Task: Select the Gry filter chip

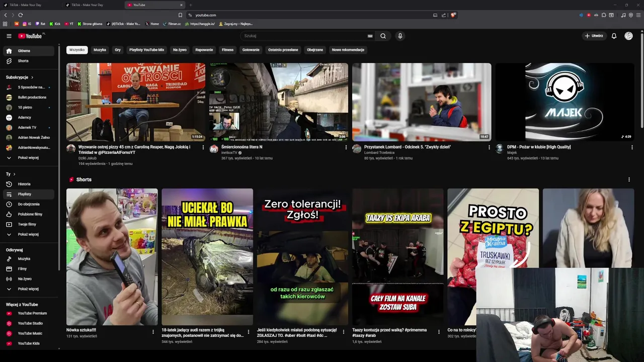Action: click(x=118, y=50)
